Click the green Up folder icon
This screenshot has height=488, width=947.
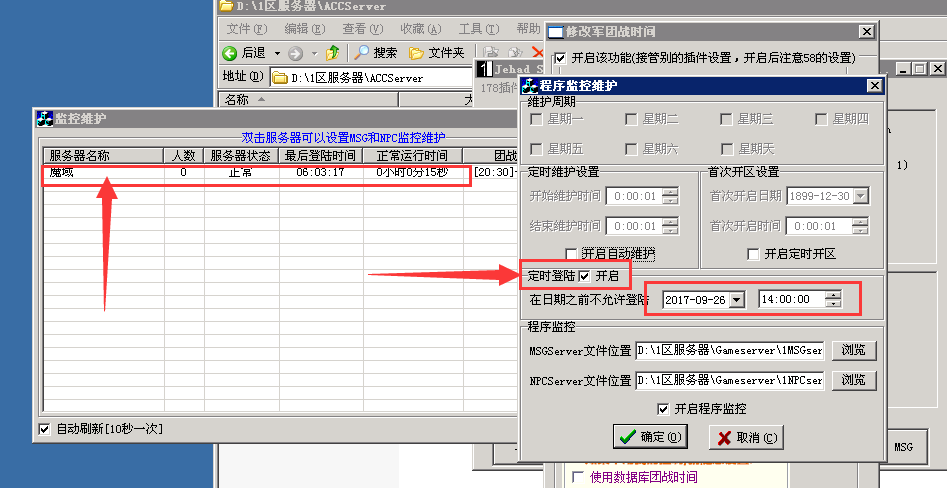click(332, 53)
